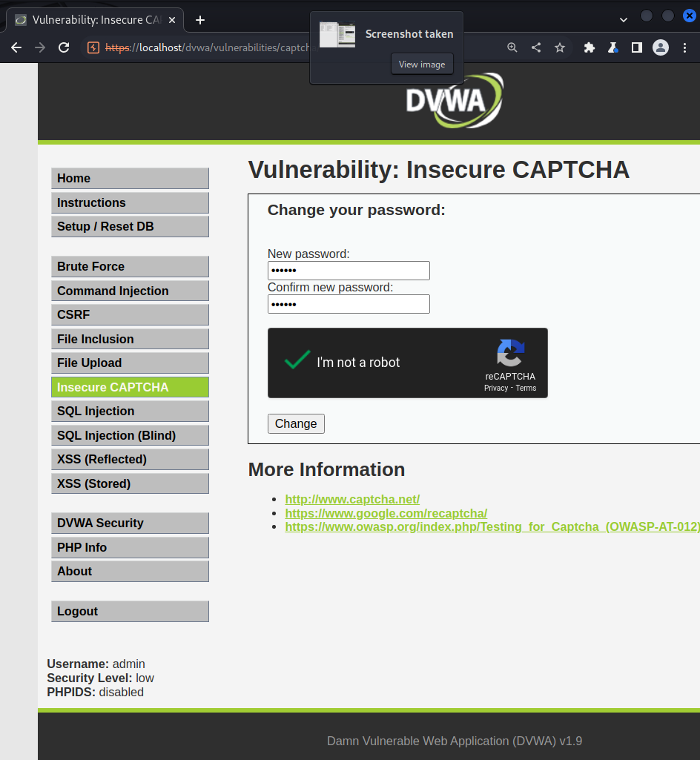Submit with the Change button

[296, 423]
